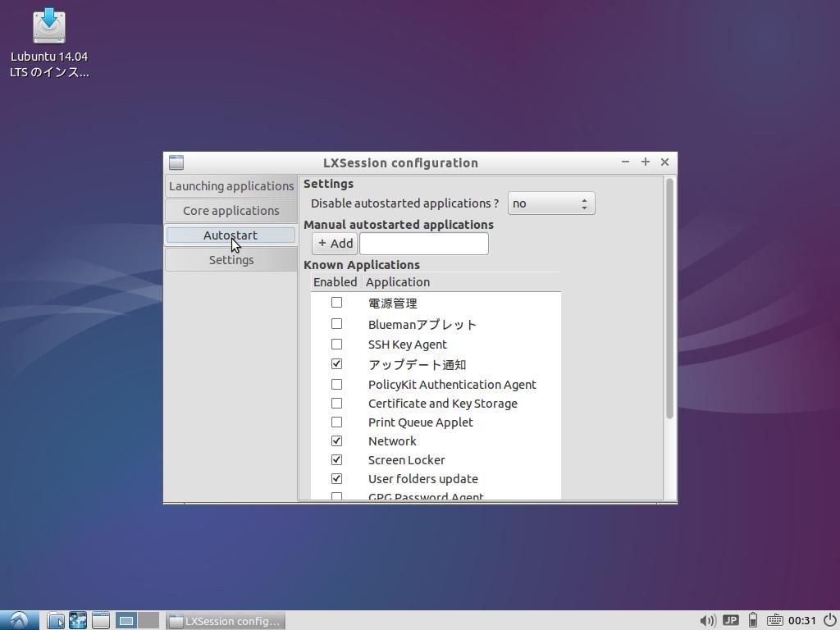Open the 'Disable autostarted applications' dropdown

[550, 203]
